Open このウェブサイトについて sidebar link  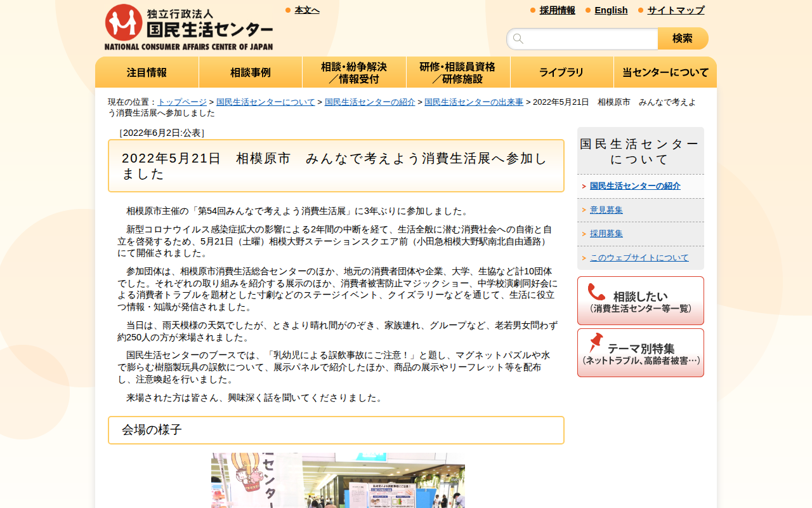click(639, 258)
